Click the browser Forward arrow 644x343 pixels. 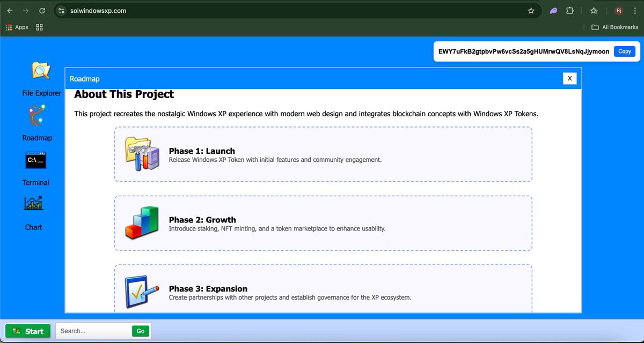(26, 10)
